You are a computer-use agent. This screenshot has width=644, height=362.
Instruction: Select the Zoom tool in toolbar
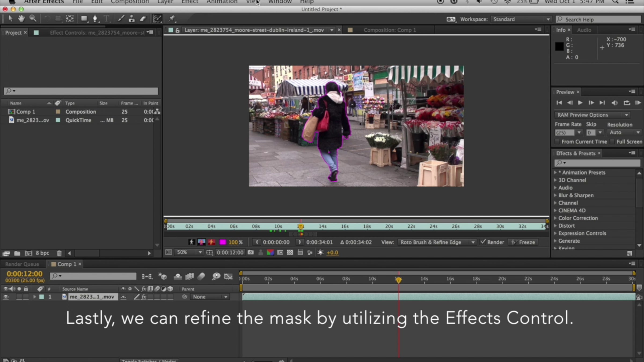coord(33,19)
